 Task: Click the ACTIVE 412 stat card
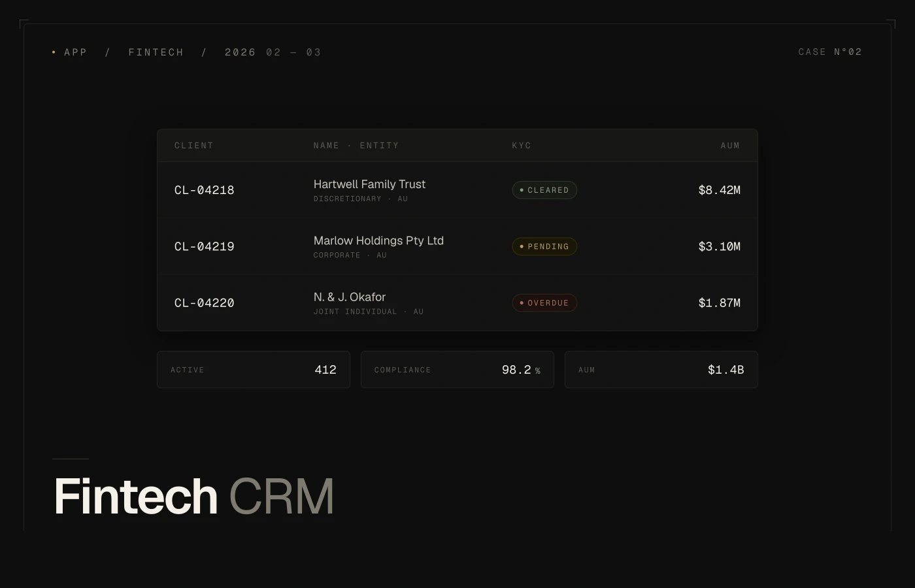click(x=254, y=370)
